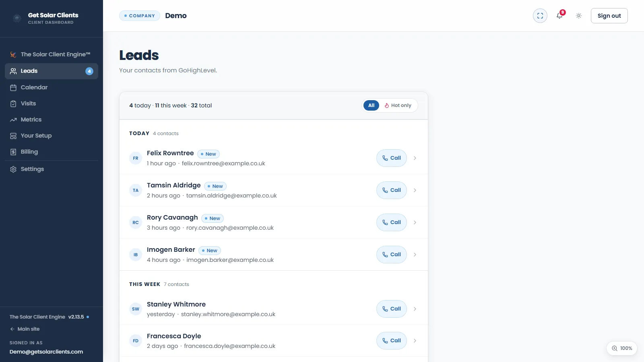
Task: Click the COMPANY badge in the header
Action: click(x=140, y=16)
